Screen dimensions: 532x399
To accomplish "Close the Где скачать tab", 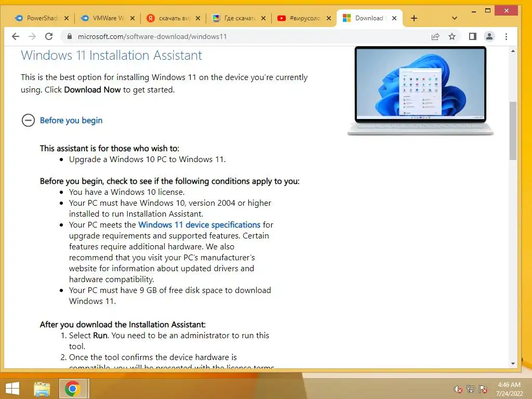I will tap(263, 18).
